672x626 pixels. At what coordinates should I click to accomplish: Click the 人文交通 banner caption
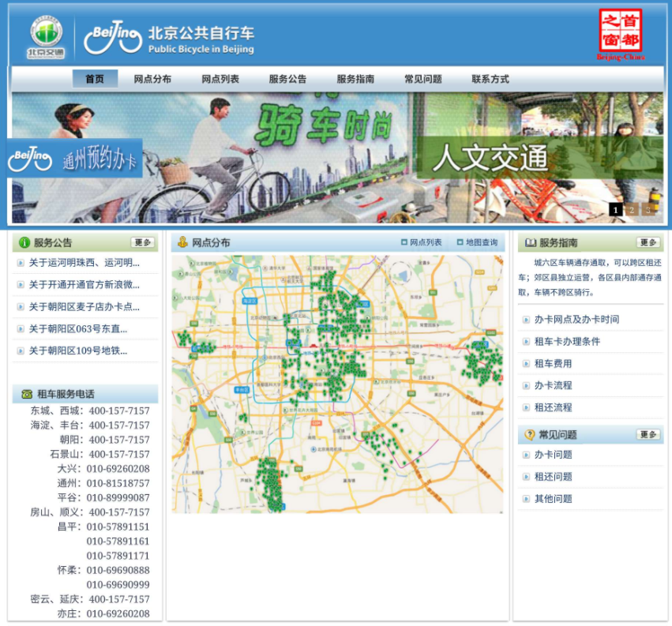490,158
